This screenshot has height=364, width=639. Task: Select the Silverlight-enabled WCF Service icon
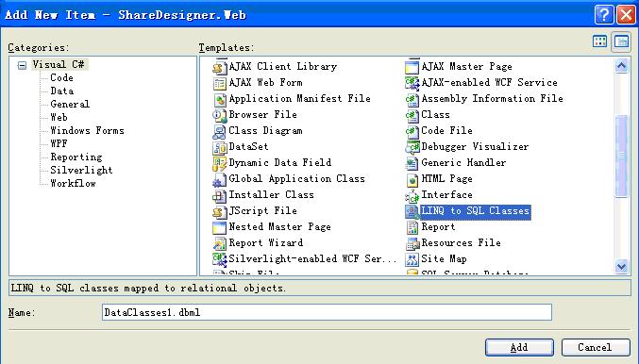[219, 259]
